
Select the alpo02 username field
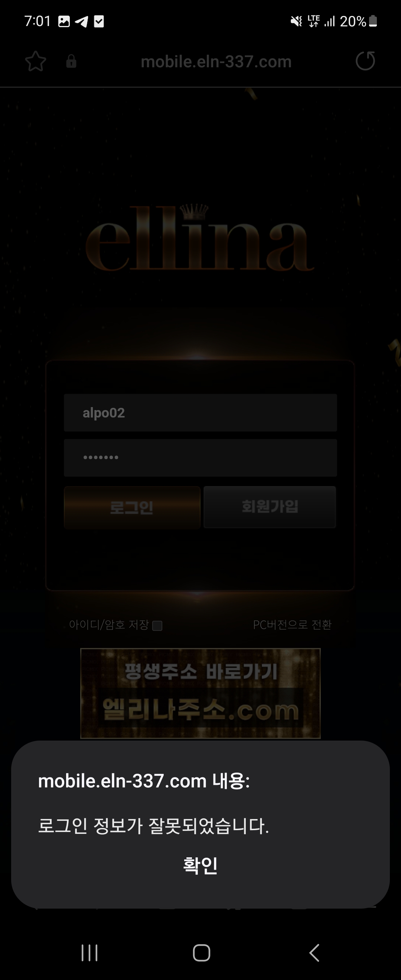coord(200,413)
